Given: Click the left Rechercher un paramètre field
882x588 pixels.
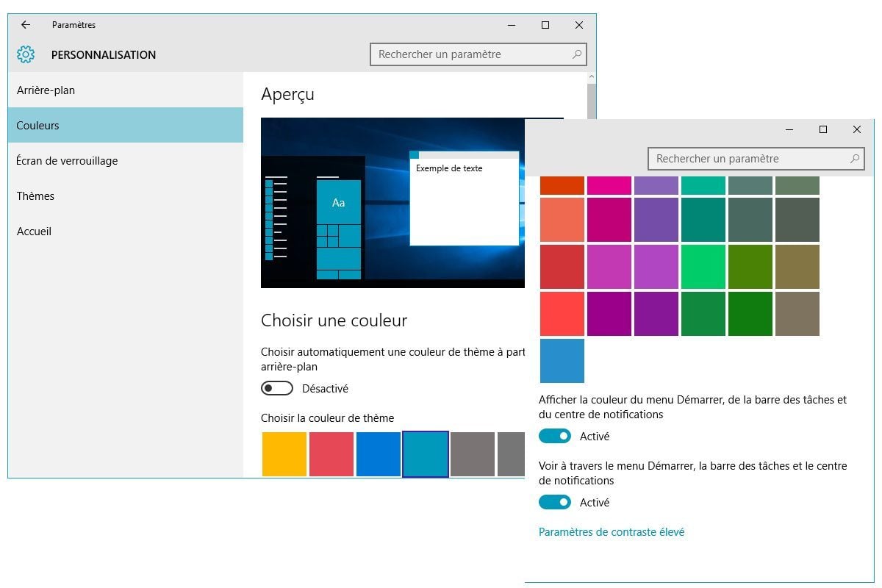Looking at the screenshot, I should click(x=470, y=54).
